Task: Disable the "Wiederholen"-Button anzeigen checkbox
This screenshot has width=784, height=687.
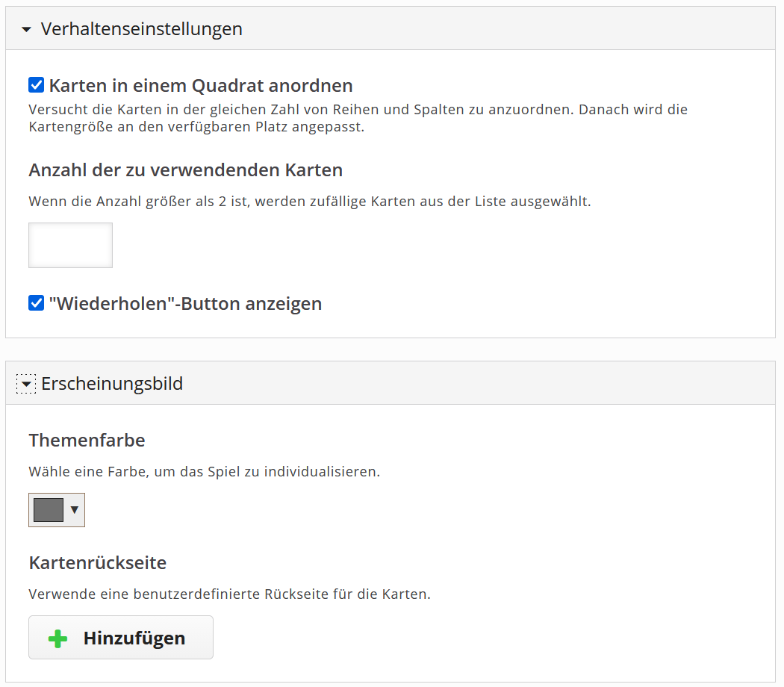Action: (37, 304)
